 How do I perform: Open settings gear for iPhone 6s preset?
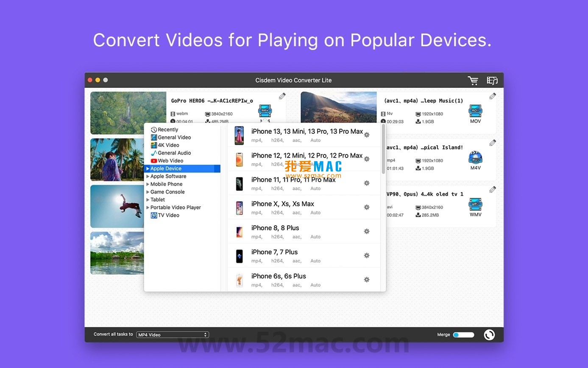click(x=367, y=280)
